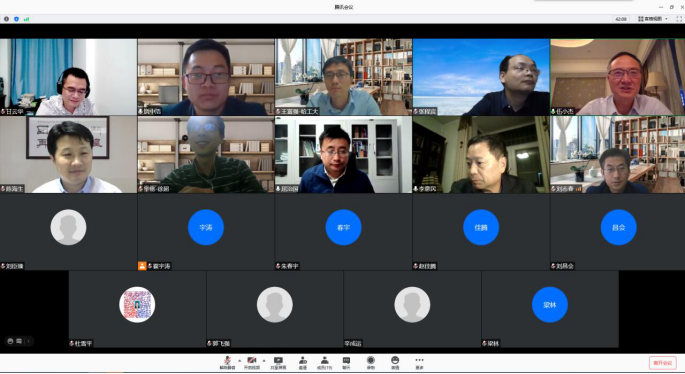The width and height of the screenshot is (685, 374).
Task: Open the members list (19)
Action: point(324,362)
